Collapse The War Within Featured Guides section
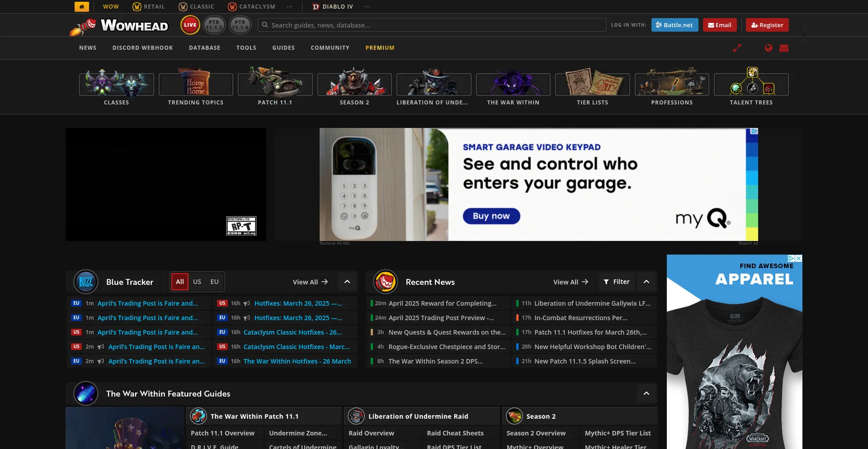Image resolution: width=868 pixels, height=449 pixels. 646,393
